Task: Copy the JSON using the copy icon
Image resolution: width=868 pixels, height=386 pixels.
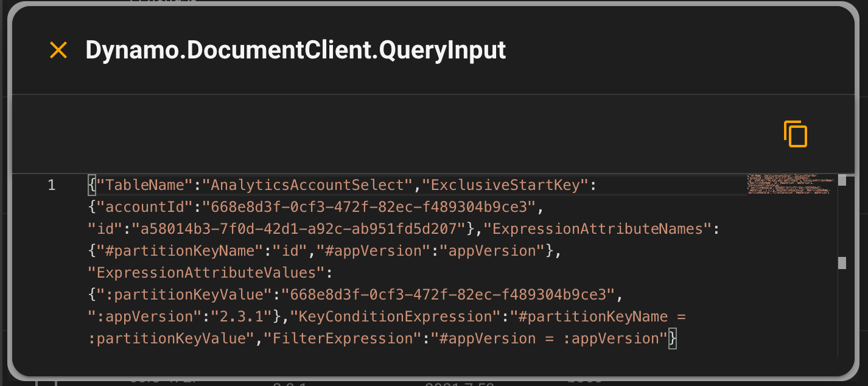Action: [796, 134]
